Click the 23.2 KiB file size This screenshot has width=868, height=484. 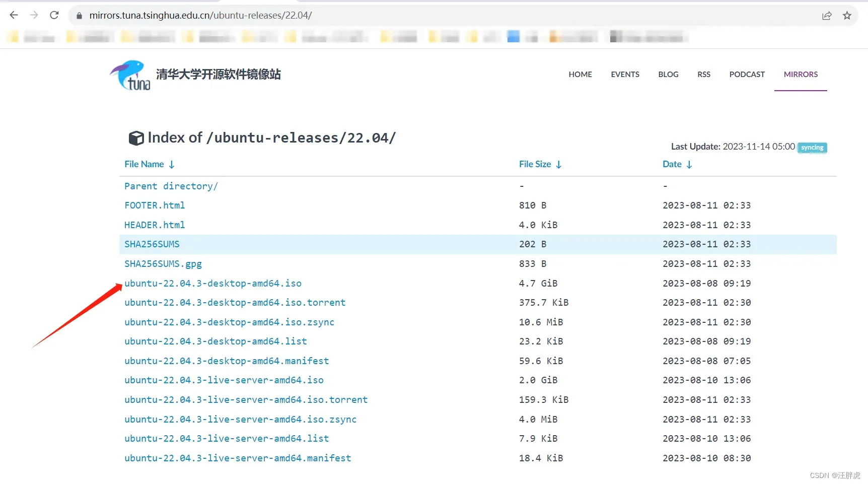coord(541,341)
